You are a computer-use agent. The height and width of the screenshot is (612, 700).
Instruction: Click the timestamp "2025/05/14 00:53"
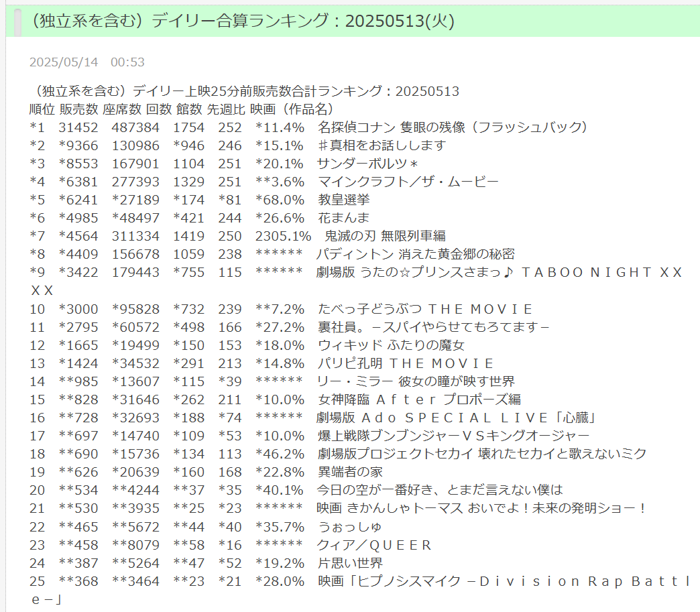pyautogui.click(x=87, y=62)
